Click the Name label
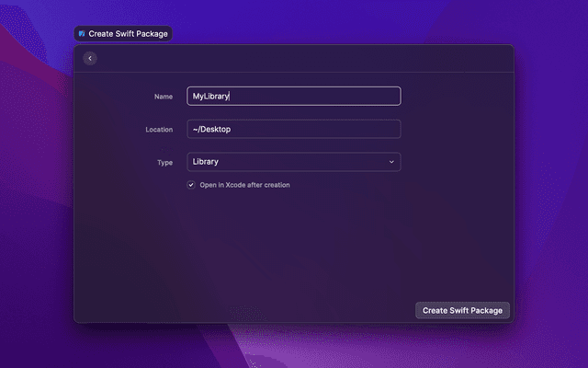Screen dimensions: 588x368 pyautogui.click(x=164, y=96)
